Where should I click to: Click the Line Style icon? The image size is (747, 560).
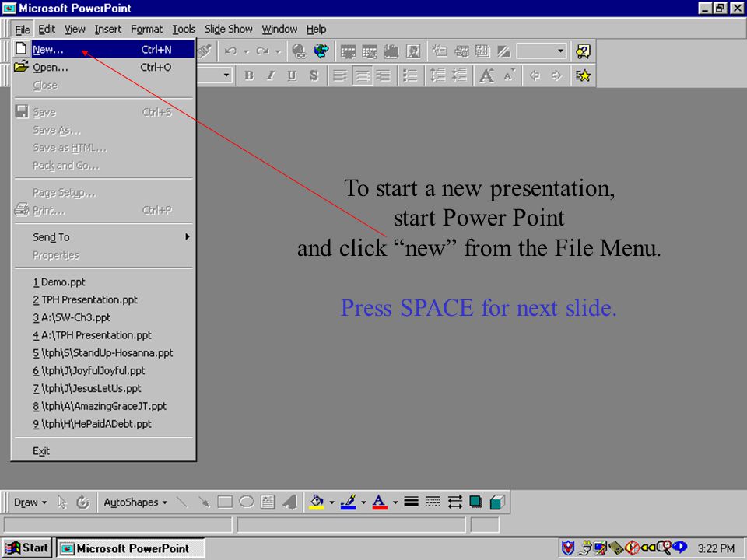[x=411, y=502]
